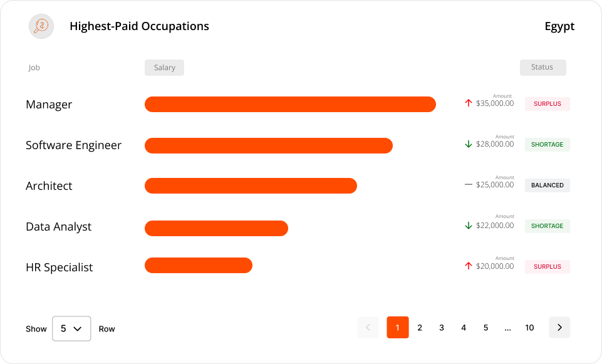Jump to page 10
Screen dimensions: 602x364
529,328
